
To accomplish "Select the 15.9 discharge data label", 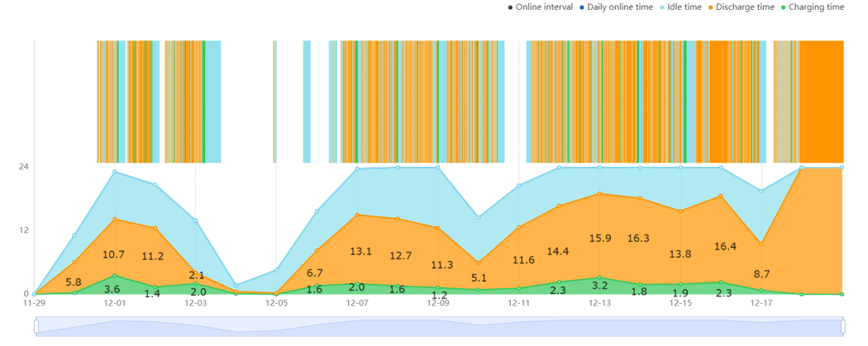I will 601,238.
